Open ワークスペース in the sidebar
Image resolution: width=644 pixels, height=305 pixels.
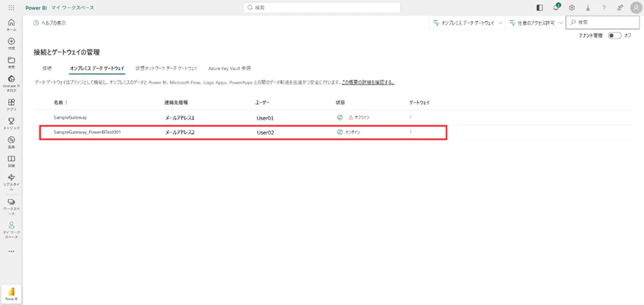click(x=12, y=206)
